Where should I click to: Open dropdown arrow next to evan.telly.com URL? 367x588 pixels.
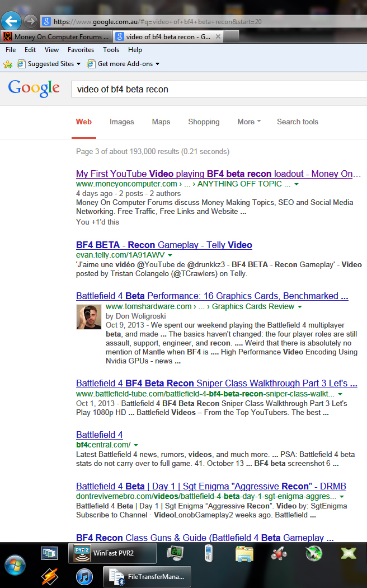(x=170, y=255)
